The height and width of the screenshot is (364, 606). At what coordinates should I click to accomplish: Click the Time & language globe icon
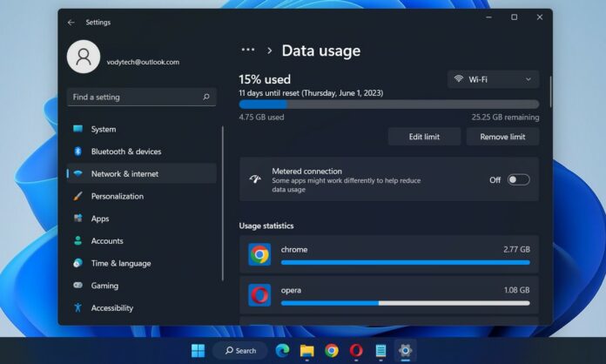point(77,263)
